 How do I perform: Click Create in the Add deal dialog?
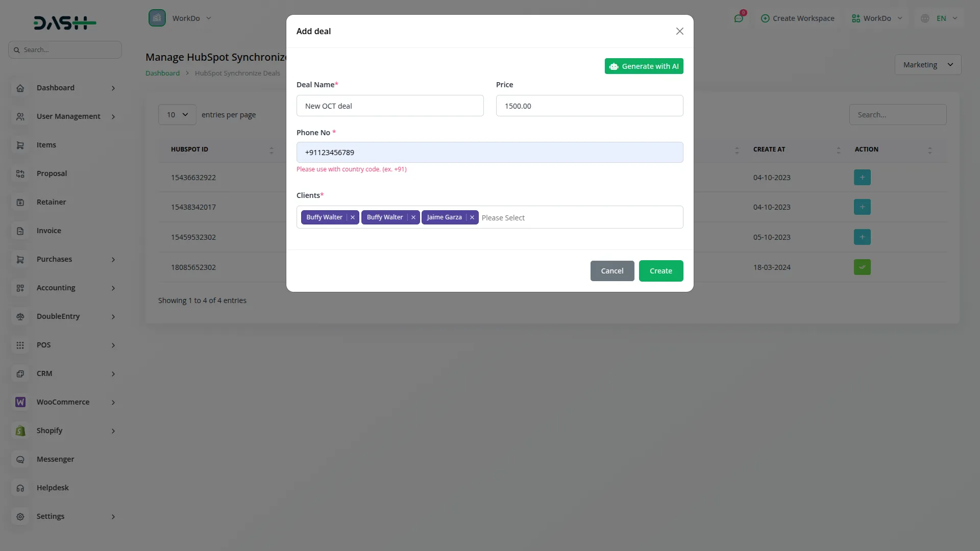coord(660,270)
